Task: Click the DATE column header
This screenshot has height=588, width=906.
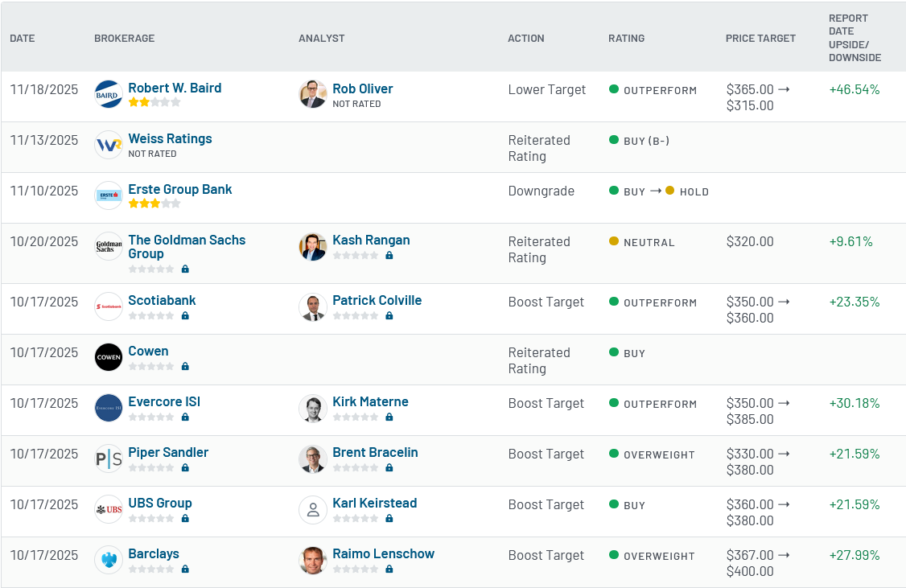Action: click(23, 38)
